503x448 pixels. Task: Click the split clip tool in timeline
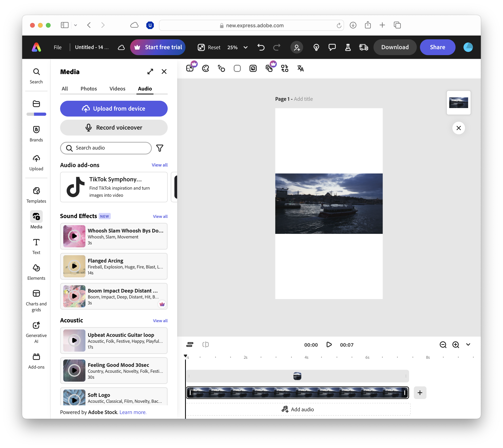pyautogui.click(x=205, y=345)
